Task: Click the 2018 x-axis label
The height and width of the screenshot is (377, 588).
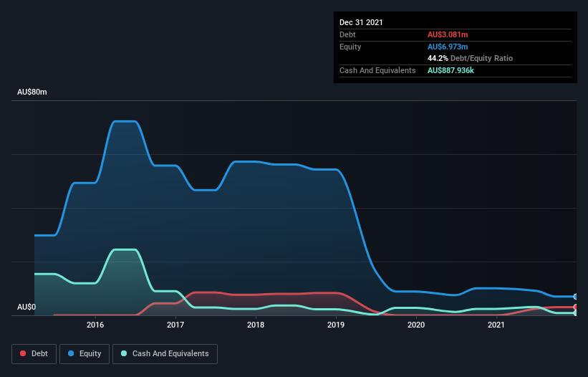Action: point(256,325)
